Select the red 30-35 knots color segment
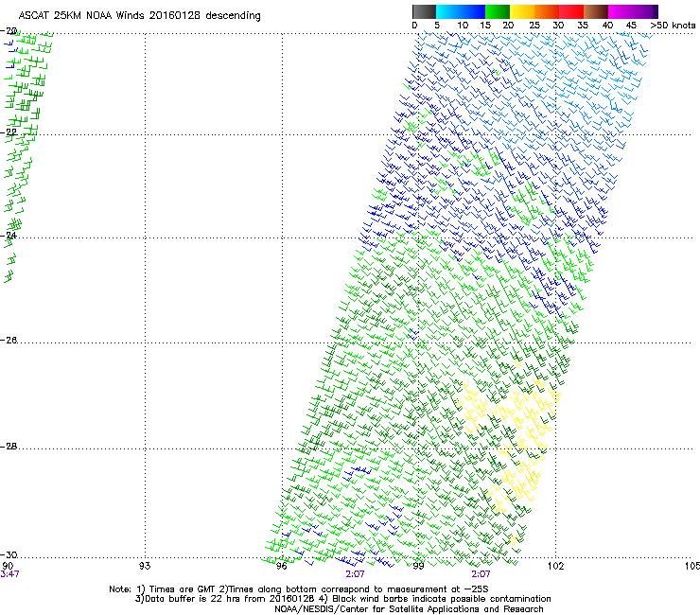This screenshot has width=700, height=615. (x=571, y=11)
